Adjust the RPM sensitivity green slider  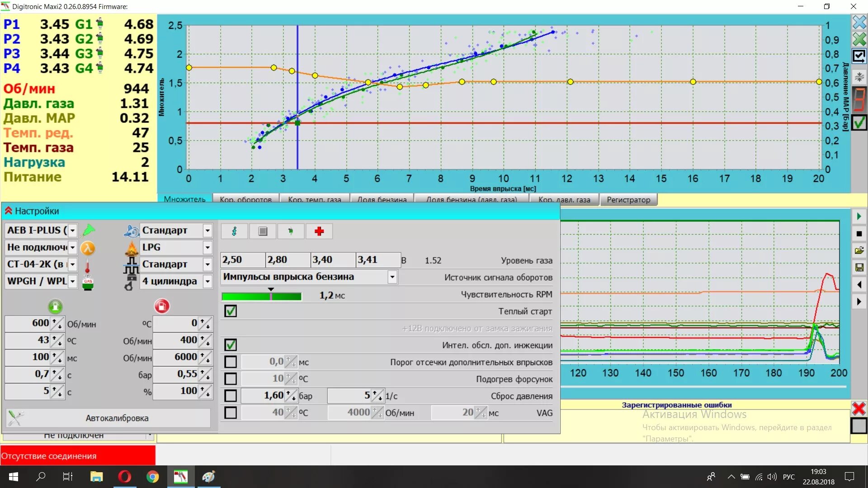point(270,296)
